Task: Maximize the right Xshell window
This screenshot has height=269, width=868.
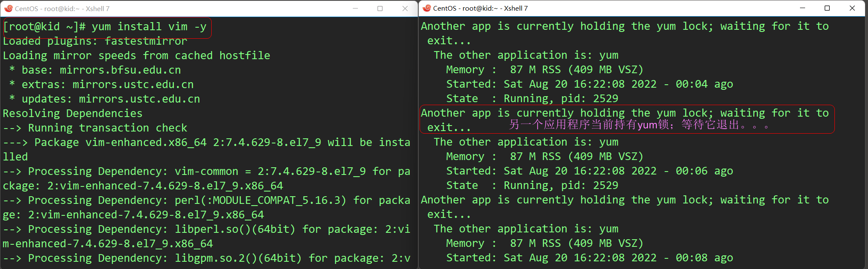Action: point(827,8)
